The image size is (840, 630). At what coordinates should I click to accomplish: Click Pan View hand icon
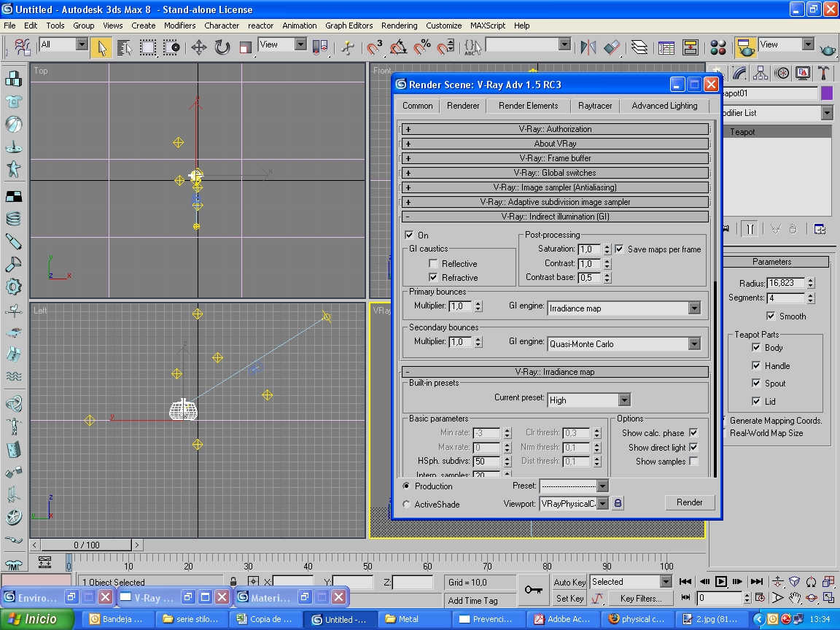[x=795, y=597]
